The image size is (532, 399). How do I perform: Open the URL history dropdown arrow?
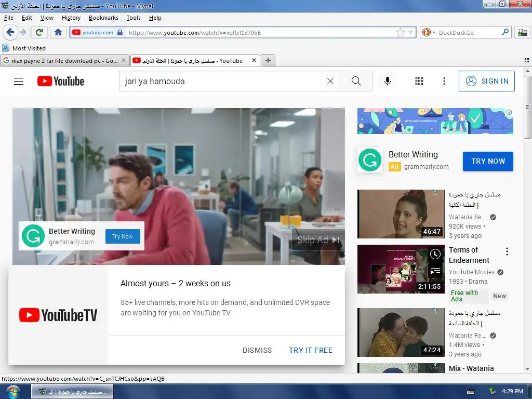[x=411, y=33]
